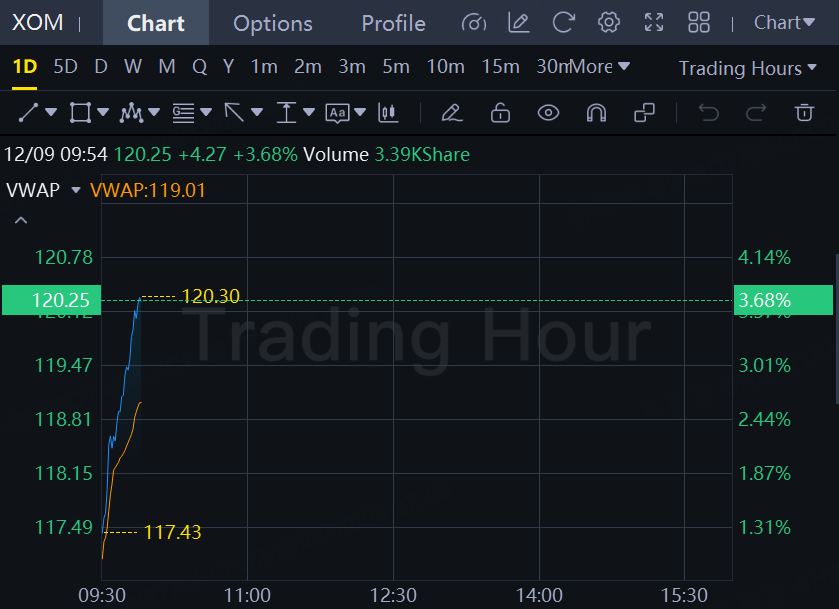
Task: Click the refresh chart icon
Action: coord(564,22)
